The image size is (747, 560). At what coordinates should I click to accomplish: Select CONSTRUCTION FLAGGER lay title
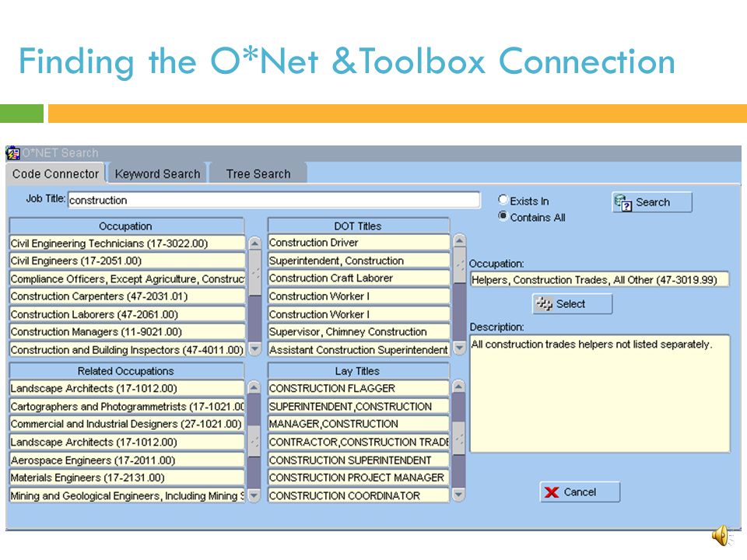click(359, 388)
